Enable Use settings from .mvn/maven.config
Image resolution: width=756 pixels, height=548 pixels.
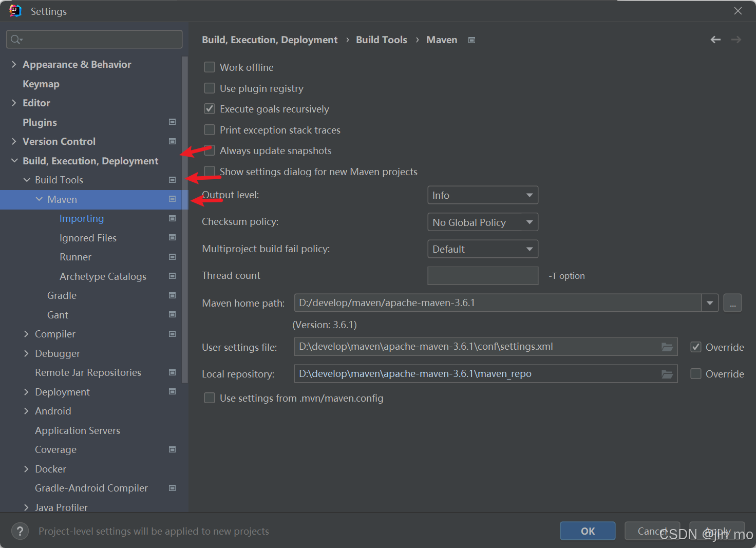[x=210, y=398]
